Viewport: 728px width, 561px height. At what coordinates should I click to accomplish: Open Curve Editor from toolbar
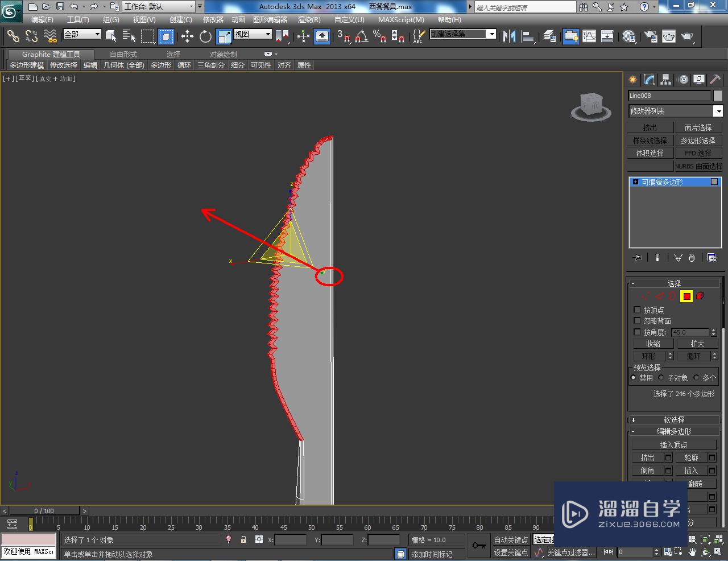589,36
